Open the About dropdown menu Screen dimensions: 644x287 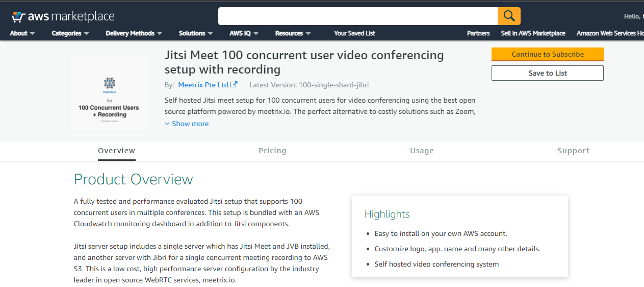click(22, 33)
